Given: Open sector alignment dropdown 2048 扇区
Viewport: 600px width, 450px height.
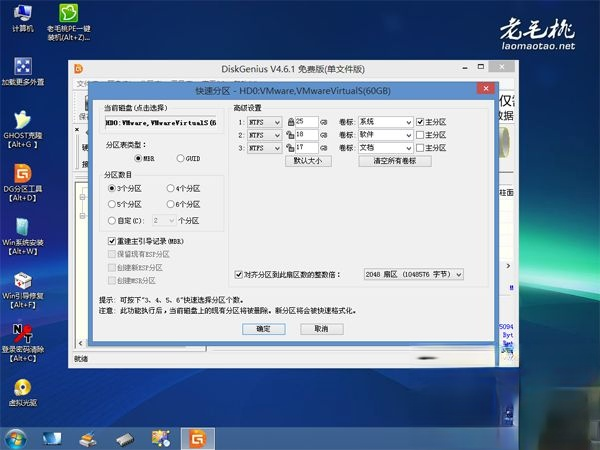Looking at the screenshot, I should point(414,274).
